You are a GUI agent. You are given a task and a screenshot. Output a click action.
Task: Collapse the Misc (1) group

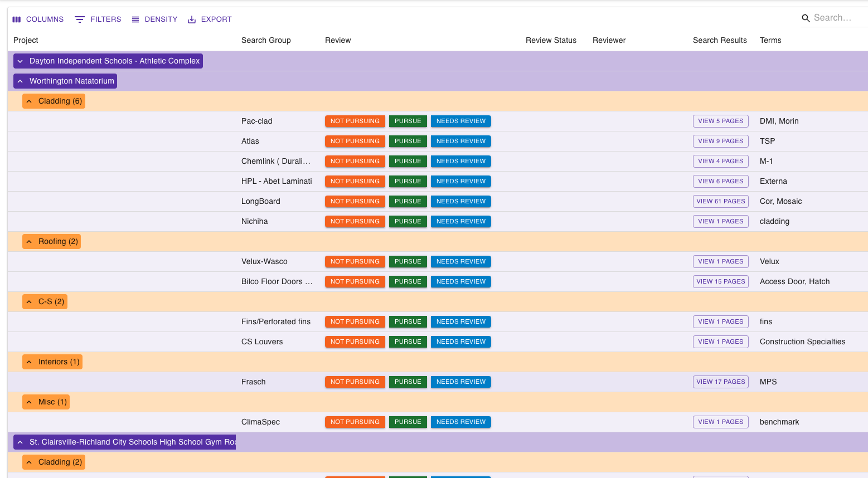pos(29,402)
